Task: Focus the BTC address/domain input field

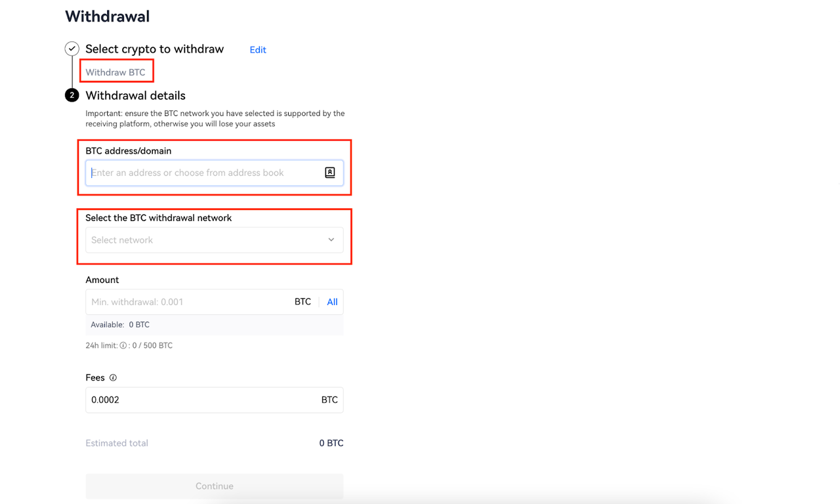Action: point(215,173)
